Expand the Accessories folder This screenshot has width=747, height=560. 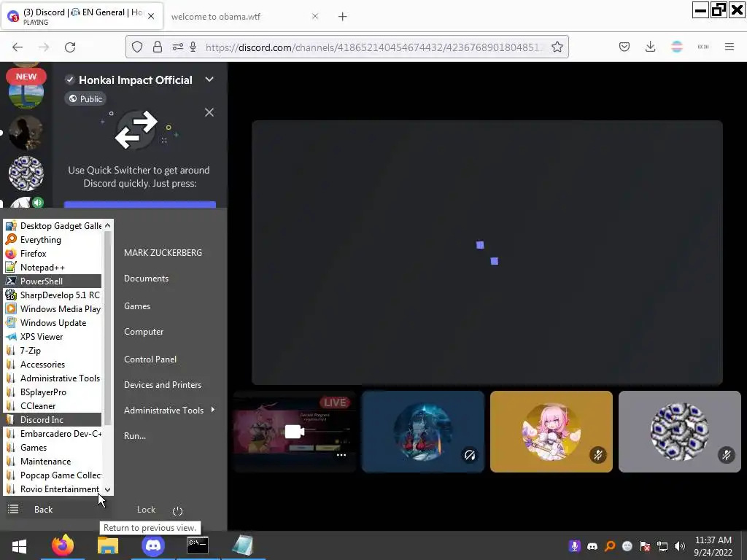(53, 365)
